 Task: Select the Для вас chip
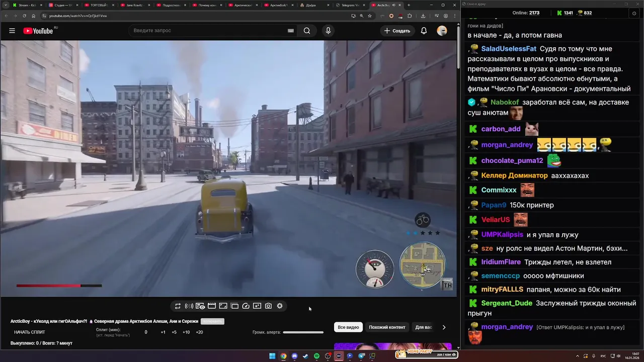(x=424, y=327)
